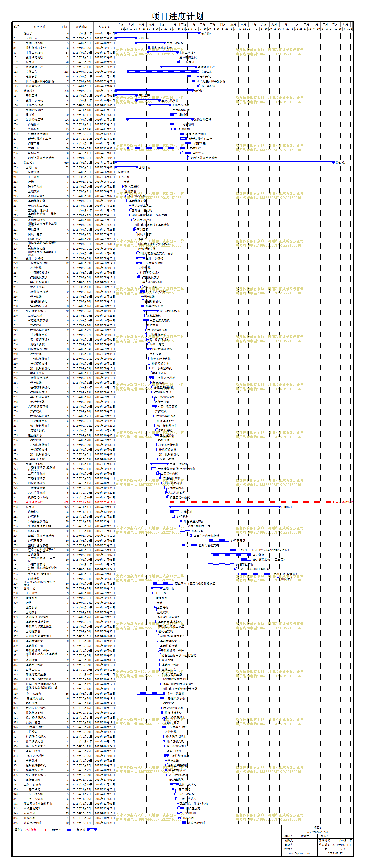
Task: Click the 综合楼1 summary bar in the Gantt chart
Action: (x=158, y=33)
